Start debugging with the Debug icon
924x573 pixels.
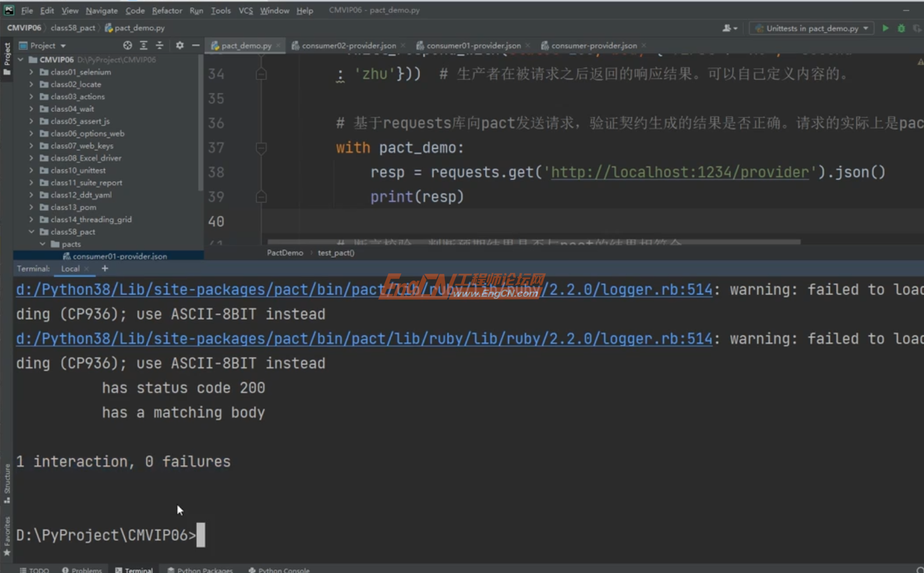click(901, 28)
